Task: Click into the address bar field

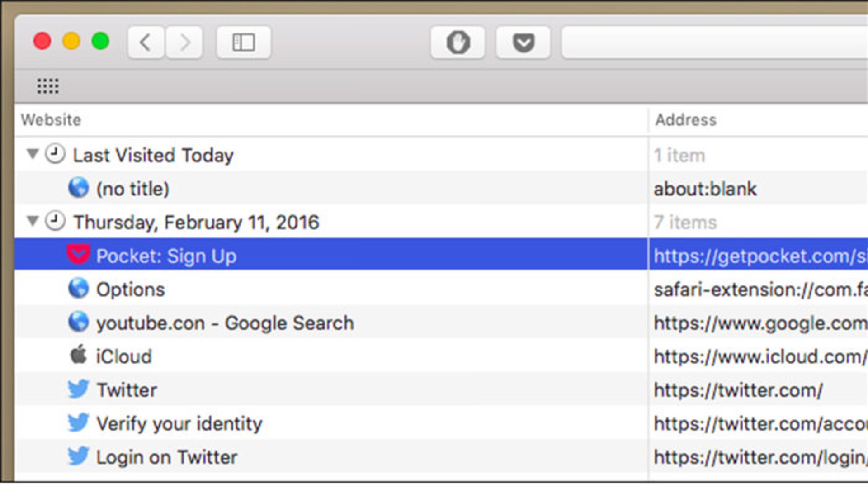Action: point(714,43)
